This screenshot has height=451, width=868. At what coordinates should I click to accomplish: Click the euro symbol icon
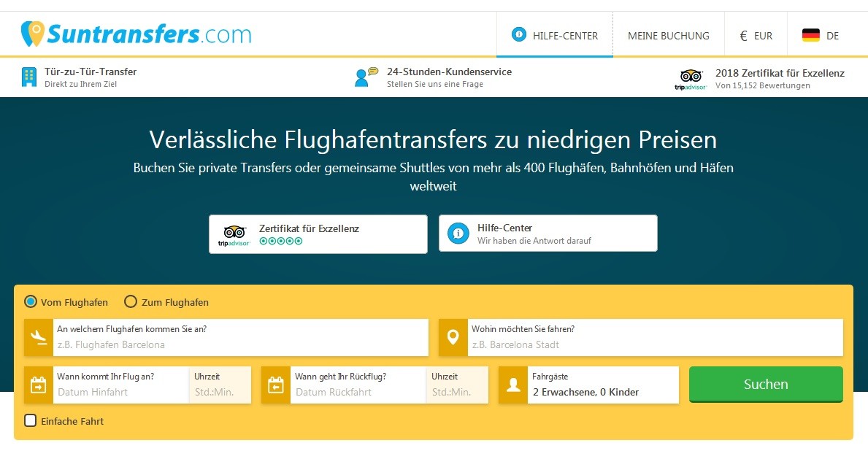pos(743,36)
